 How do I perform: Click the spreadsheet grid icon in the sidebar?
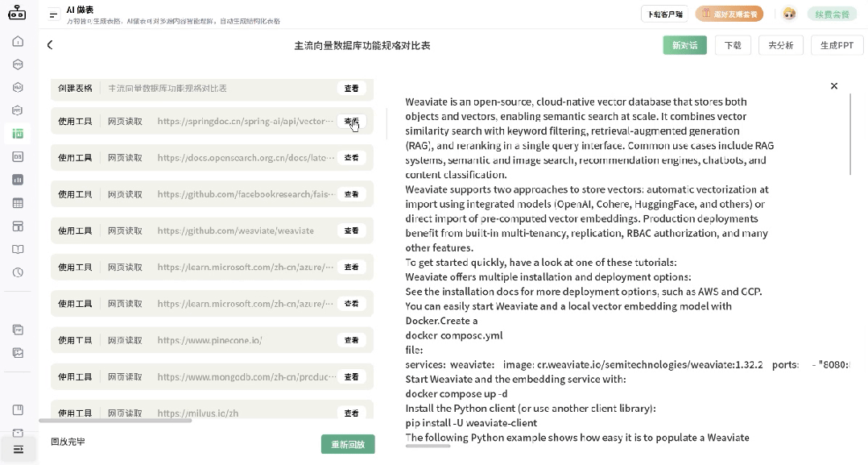(x=18, y=204)
